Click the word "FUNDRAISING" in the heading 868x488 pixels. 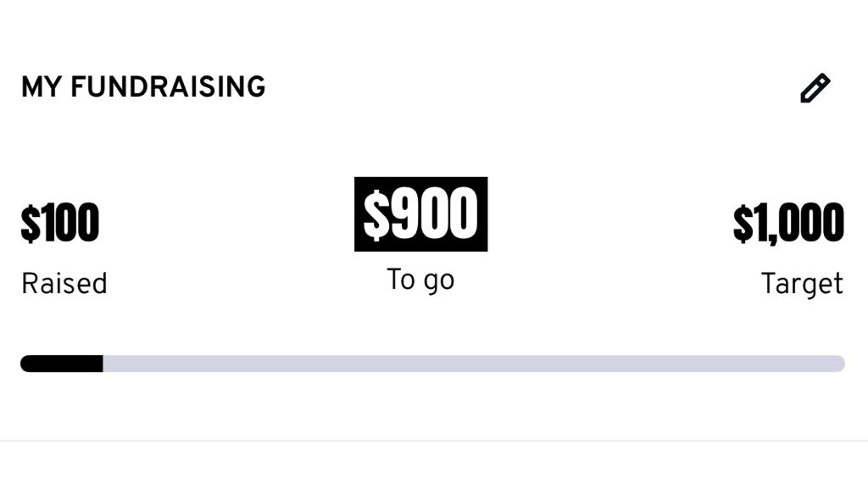click(168, 87)
